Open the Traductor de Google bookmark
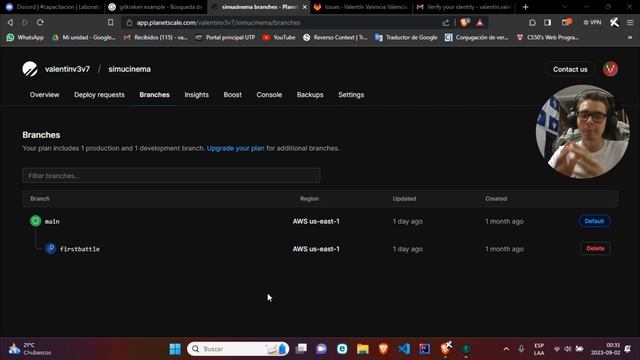This screenshot has height=360, width=640. tap(406, 37)
